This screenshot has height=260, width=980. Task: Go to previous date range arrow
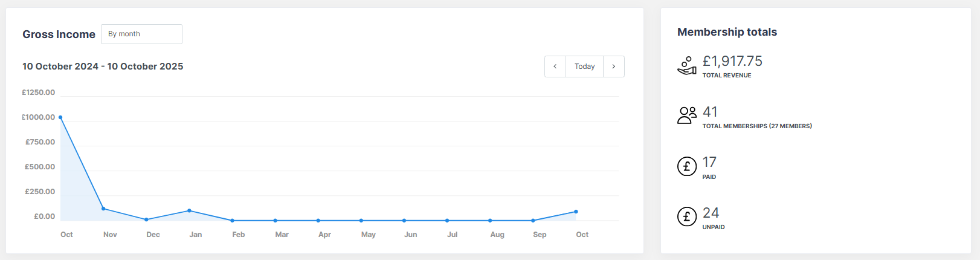click(x=555, y=67)
